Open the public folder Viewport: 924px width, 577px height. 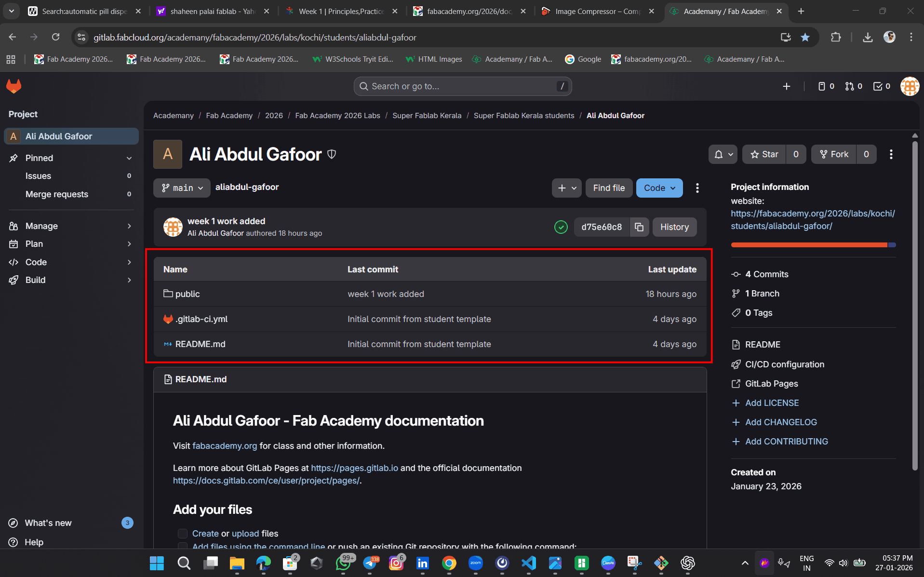point(187,294)
